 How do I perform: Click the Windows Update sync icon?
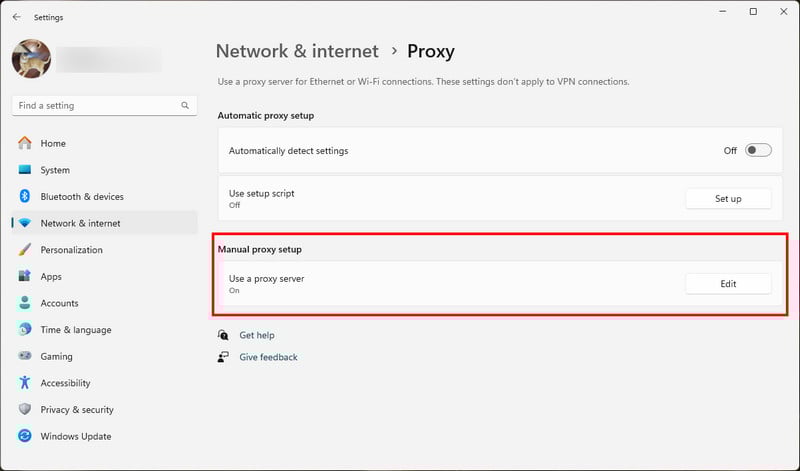point(24,436)
